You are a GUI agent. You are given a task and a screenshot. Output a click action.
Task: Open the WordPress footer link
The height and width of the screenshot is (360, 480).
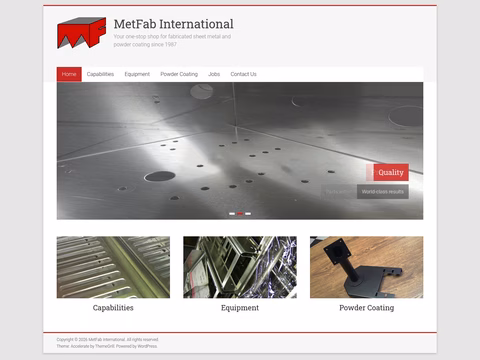click(x=147, y=346)
